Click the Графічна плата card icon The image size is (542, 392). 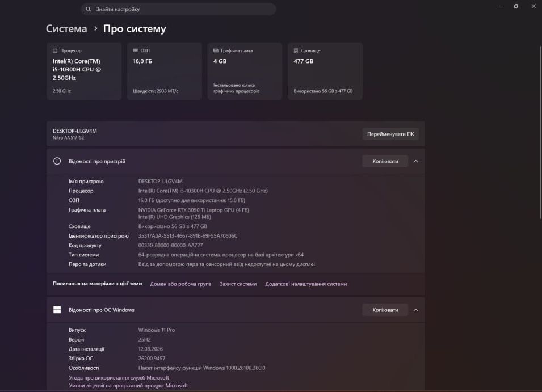pos(216,50)
